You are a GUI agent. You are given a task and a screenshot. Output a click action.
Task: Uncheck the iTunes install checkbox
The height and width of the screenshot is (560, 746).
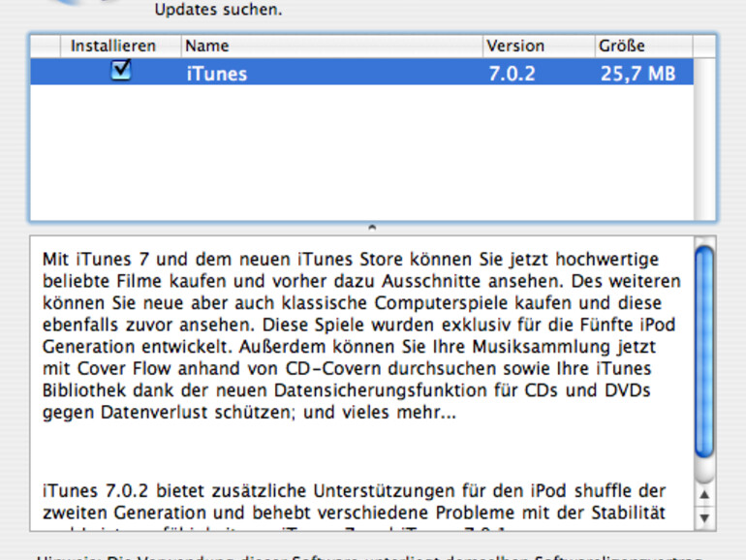tap(121, 71)
